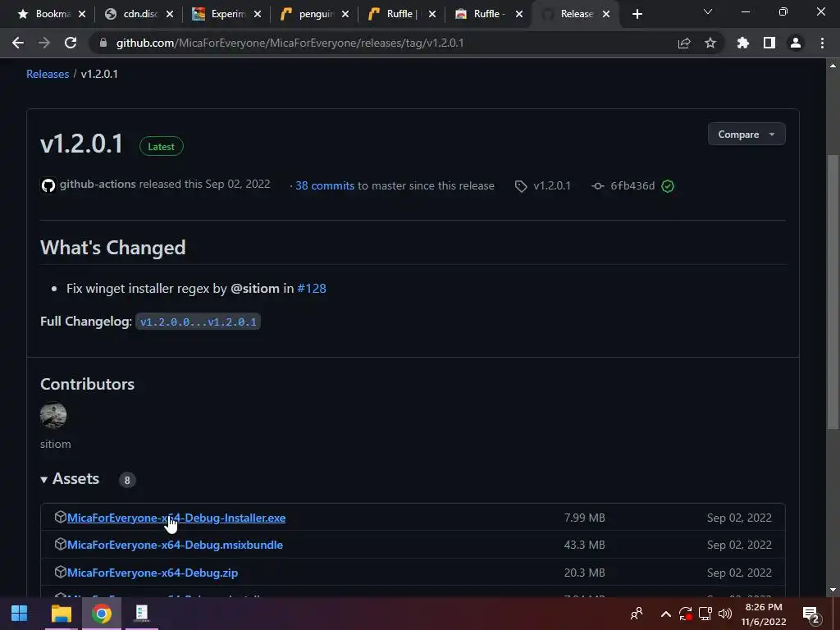Download MicaForEveryone-x64-Debug-Installer.exe
This screenshot has height=630, width=840.
[176, 518]
